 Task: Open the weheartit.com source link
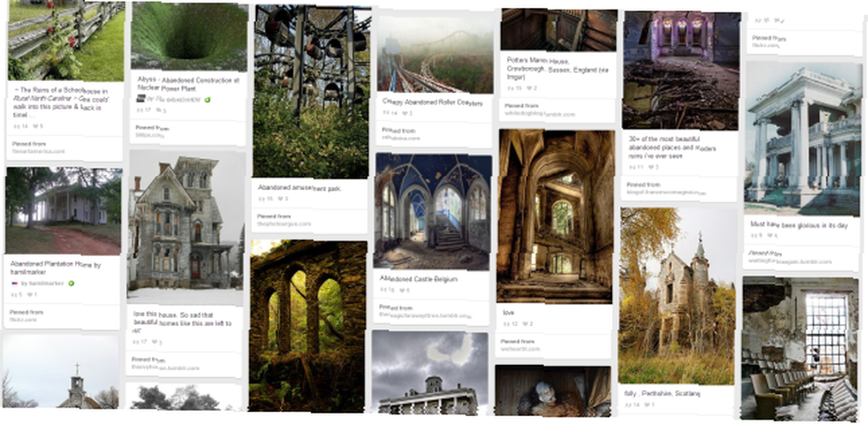click(520, 349)
